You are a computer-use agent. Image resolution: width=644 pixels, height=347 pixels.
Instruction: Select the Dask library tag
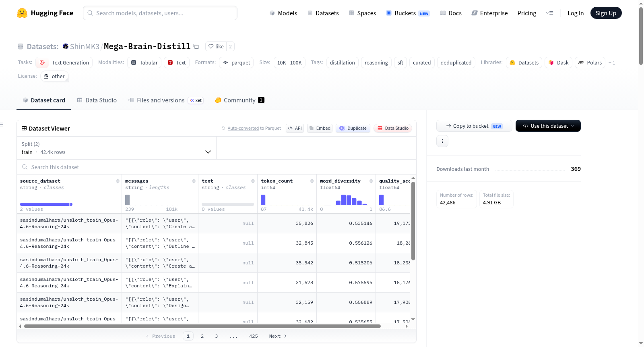pyautogui.click(x=559, y=62)
